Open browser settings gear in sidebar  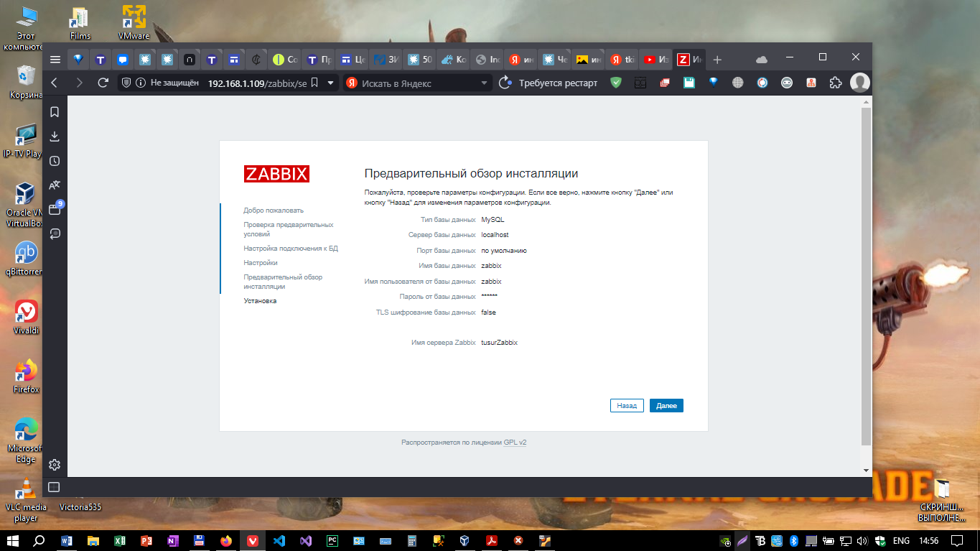coord(55,465)
